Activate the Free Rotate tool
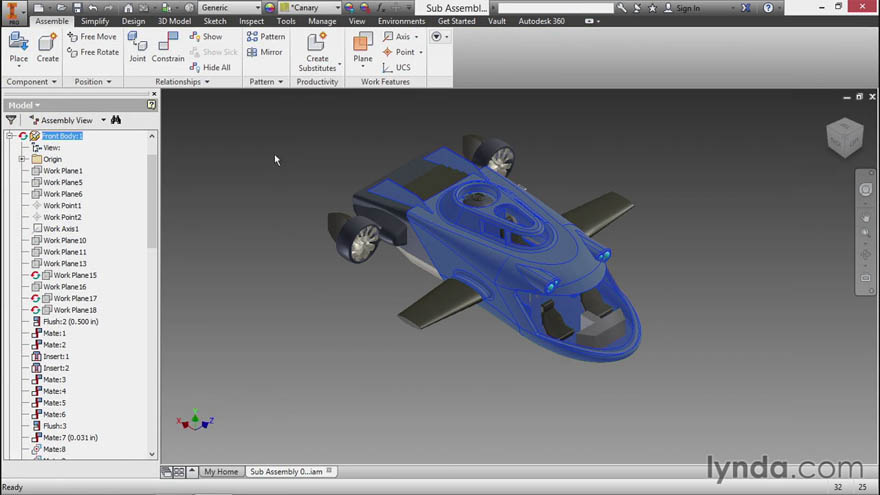880x495 pixels. (x=93, y=52)
